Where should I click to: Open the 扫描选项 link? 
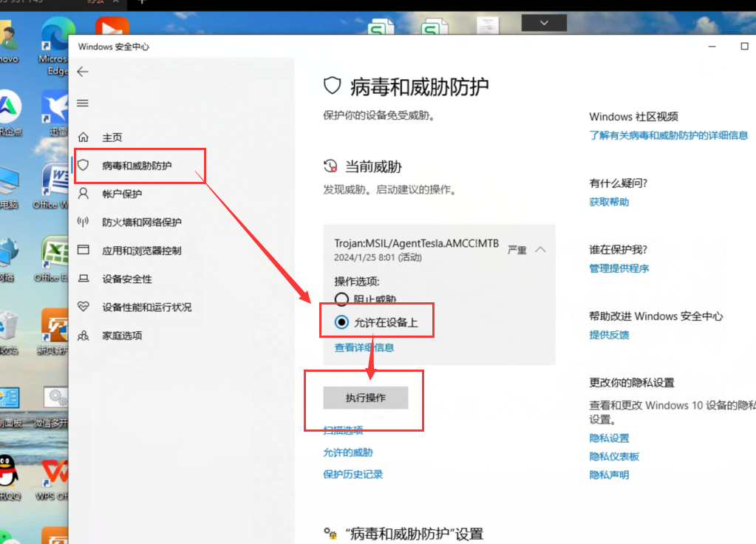(x=343, y=429)
